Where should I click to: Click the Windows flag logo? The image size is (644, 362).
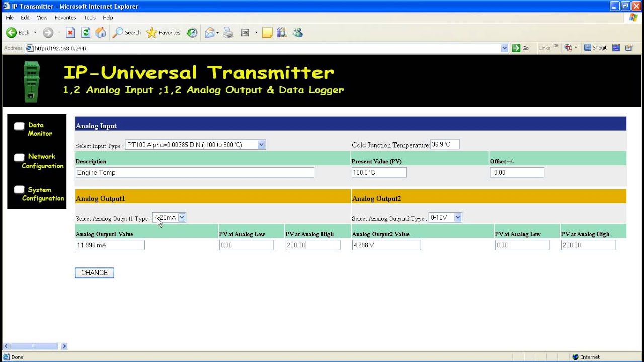tap(633, 18)
